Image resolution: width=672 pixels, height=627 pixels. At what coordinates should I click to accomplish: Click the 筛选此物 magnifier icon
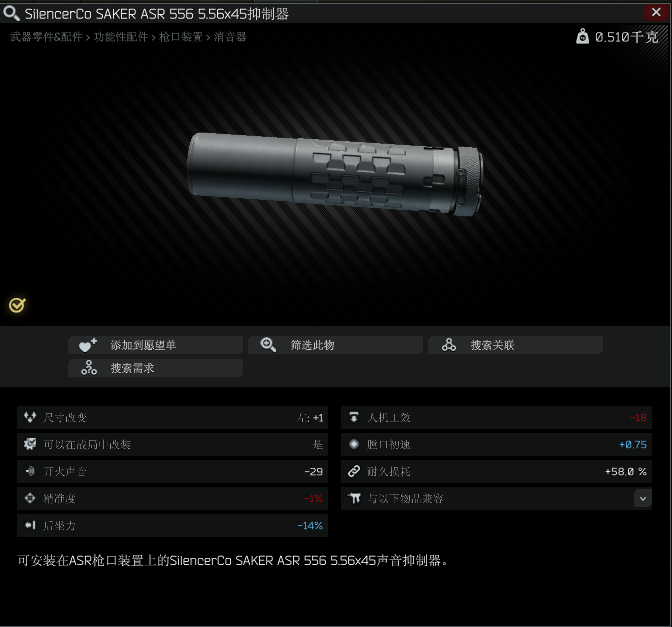(268, 345)
